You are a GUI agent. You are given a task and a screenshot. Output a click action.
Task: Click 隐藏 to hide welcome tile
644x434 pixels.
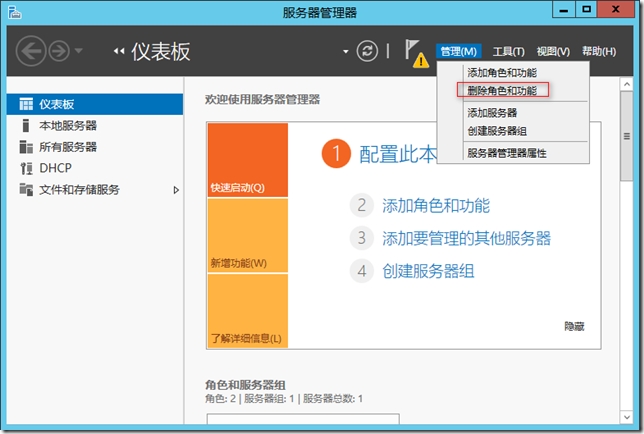[574, 326]
